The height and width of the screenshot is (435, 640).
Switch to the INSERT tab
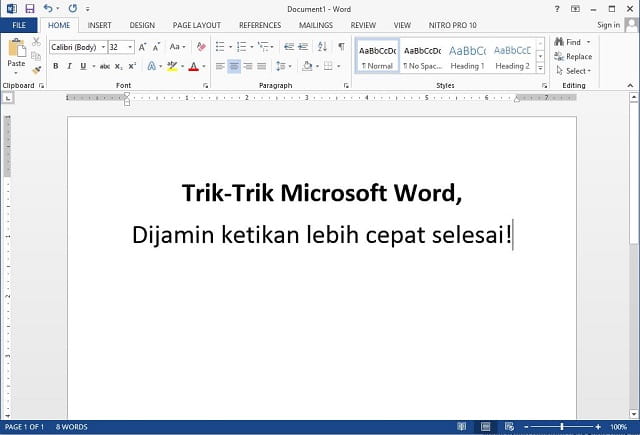99,25
